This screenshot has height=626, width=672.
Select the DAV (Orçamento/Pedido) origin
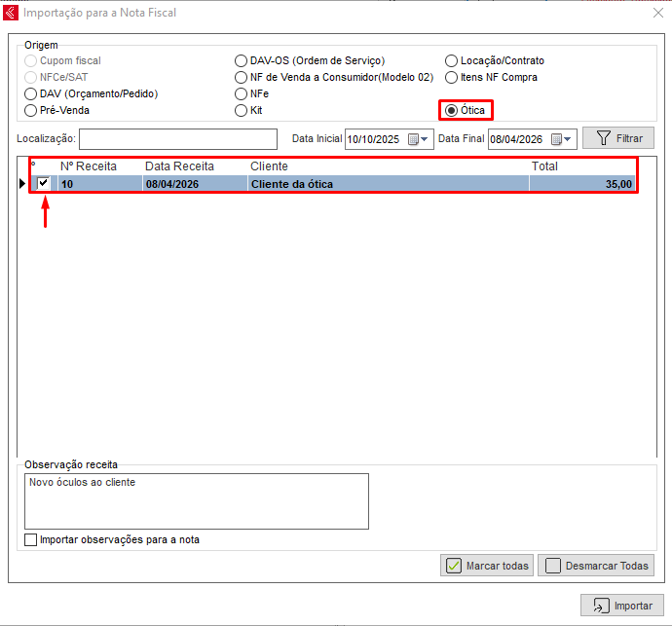(31, 94)
